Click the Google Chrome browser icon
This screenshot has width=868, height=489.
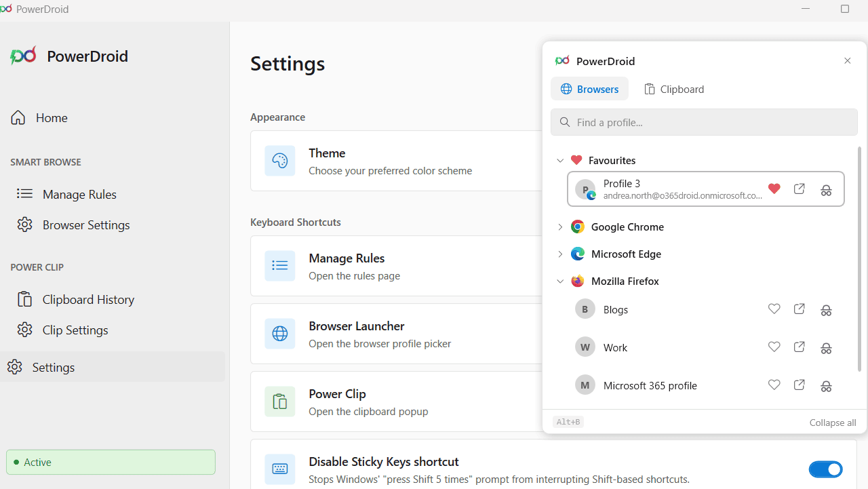pyautogui.click(x=578, y=227)
